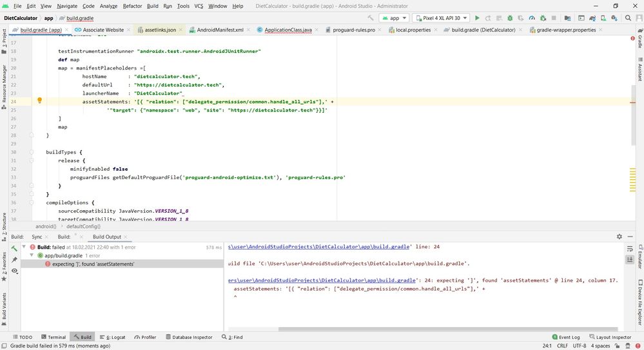
Task: Toggle the Project side panel
Action: (x=4, y=41)
